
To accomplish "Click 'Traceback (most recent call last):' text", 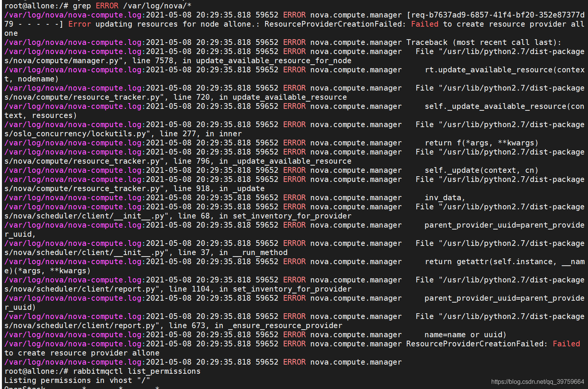I will 484,42.
